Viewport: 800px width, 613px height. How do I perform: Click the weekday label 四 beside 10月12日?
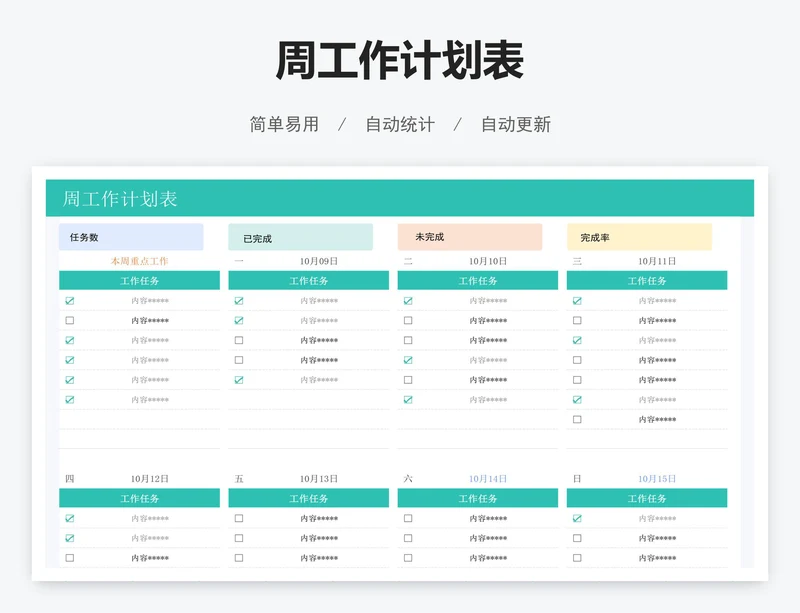coord(70,479)
